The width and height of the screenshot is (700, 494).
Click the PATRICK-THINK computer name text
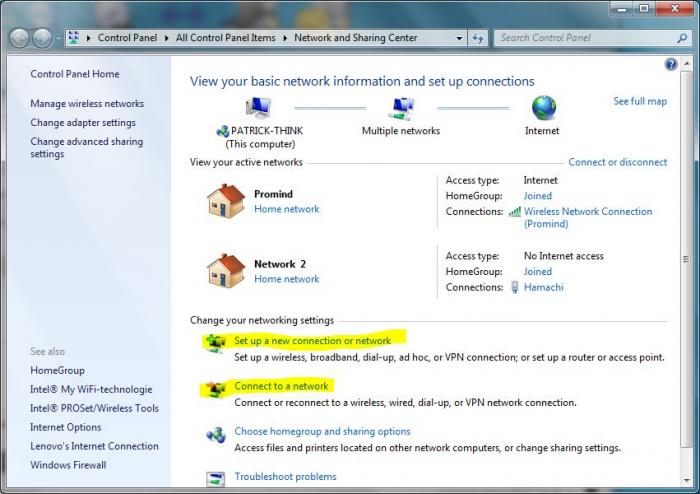coord(267,131)
